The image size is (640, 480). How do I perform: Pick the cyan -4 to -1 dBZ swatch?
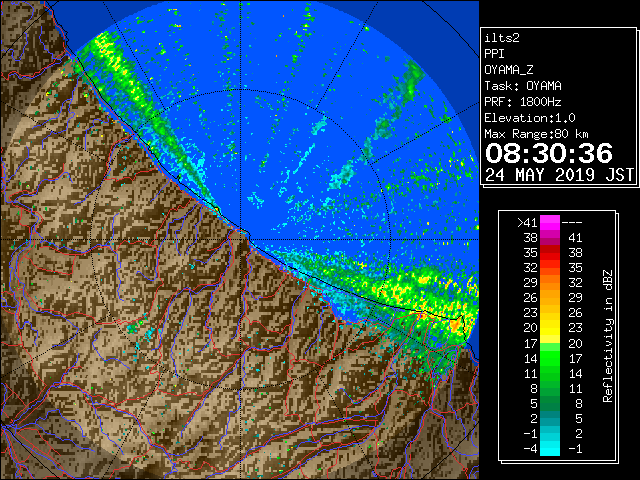(x=550, y=449)
